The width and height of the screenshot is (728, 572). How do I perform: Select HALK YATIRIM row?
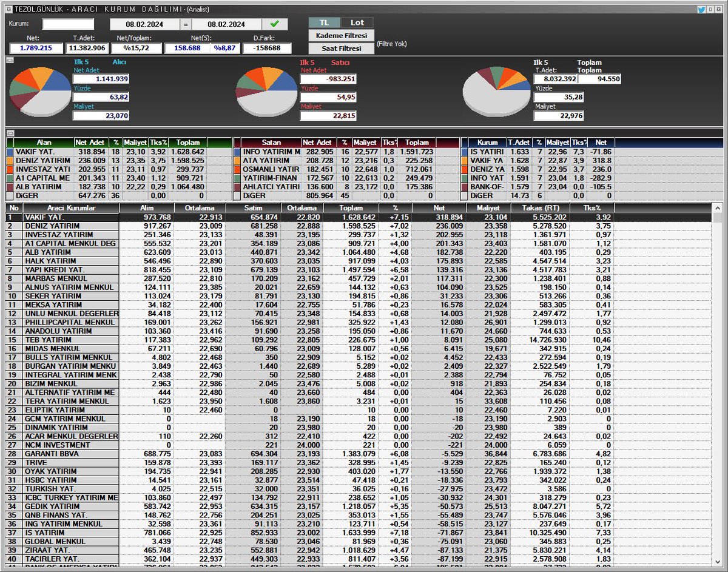pos(360,260)
